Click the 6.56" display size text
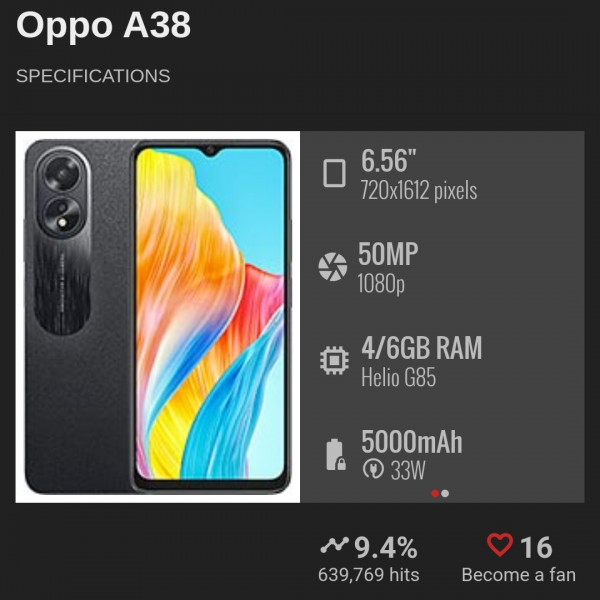 click(389, 160)
